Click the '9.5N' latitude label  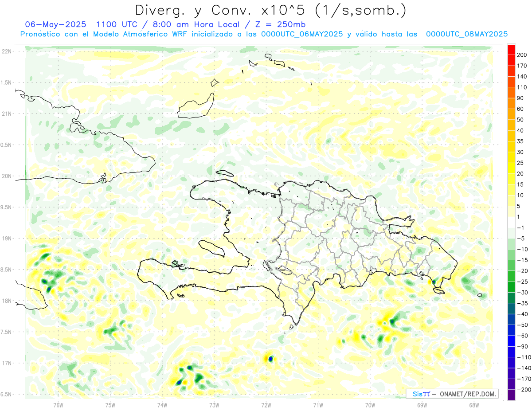(7, 207)
